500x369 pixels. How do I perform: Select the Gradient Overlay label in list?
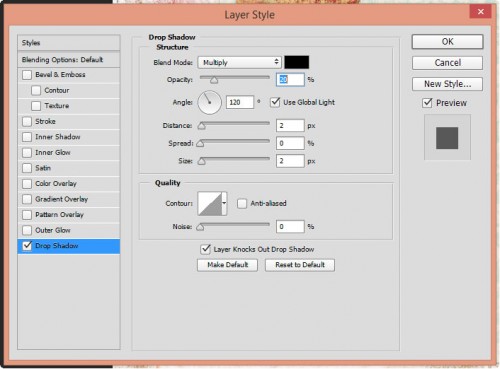point(62,199)
